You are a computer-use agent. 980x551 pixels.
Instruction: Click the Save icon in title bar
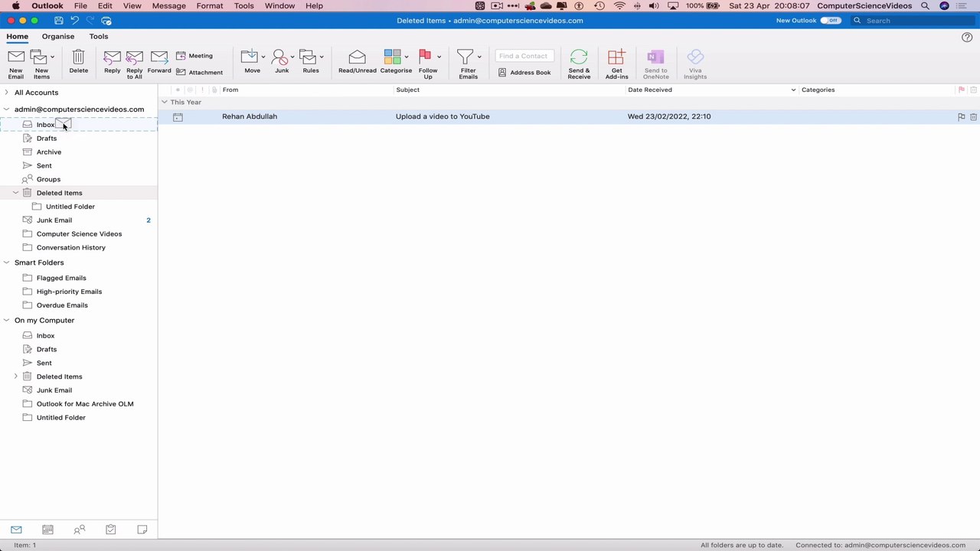point(59,21)
